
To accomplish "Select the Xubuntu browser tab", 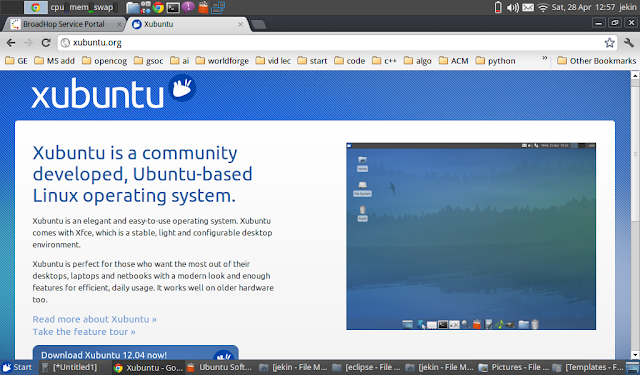I will point(188,24).
